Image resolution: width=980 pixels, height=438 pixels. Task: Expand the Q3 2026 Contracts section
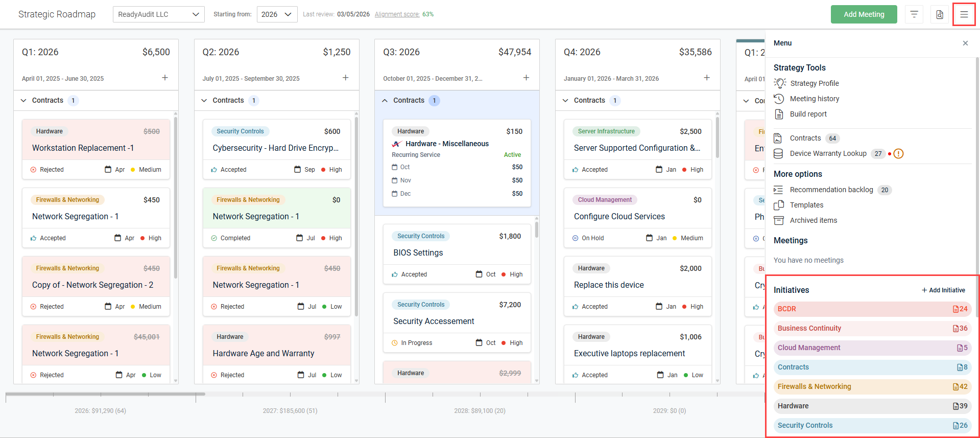click(385, 101)
